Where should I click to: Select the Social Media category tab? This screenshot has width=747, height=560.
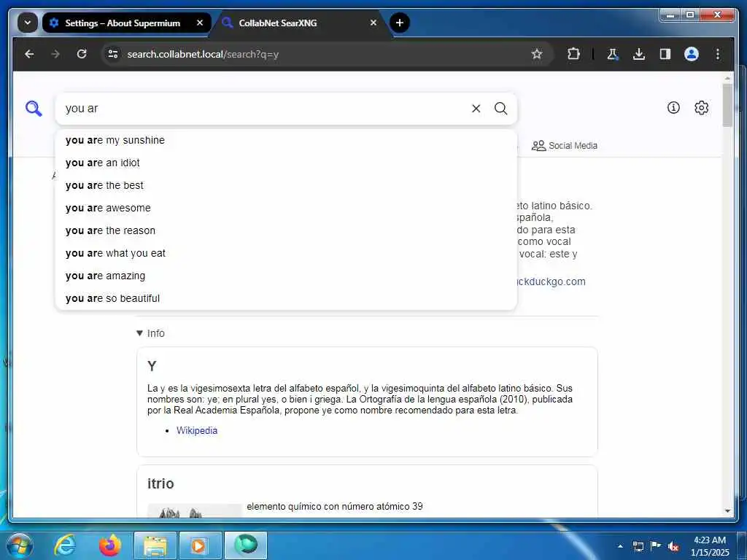click(x=565, y=146)
